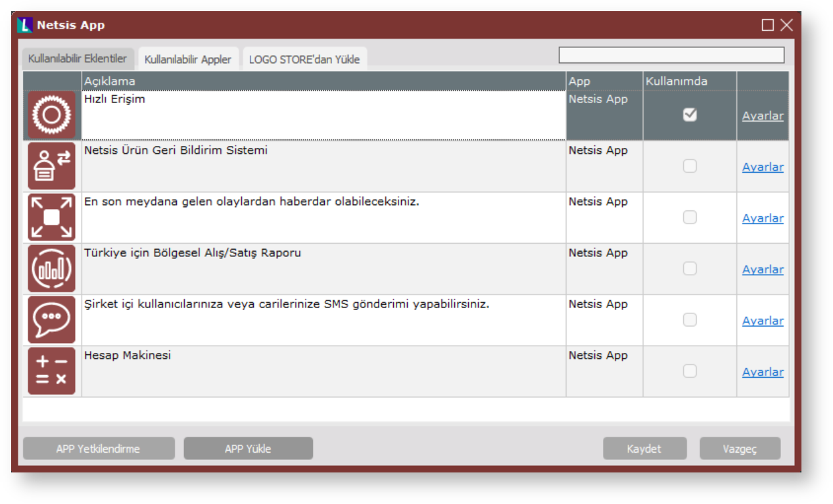The height and width of the screenshot is (504, 833).
Task: Switch to Kullanılabilir Eklentiler tab
Action: (x=78, y=58)
